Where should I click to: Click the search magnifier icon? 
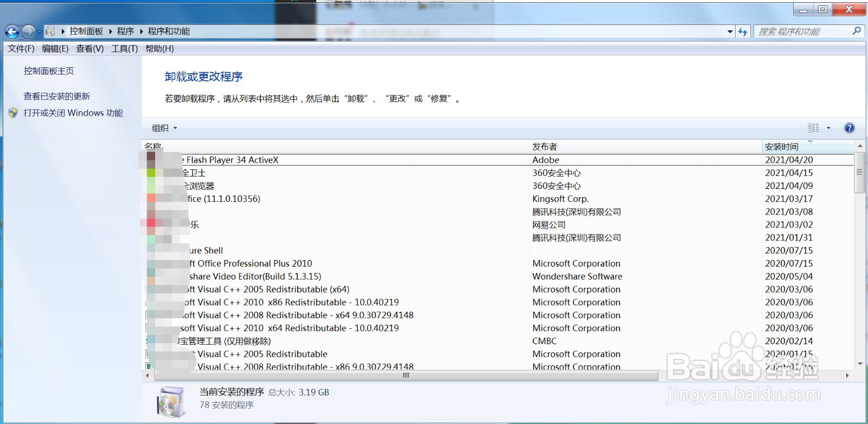point(857,31)
